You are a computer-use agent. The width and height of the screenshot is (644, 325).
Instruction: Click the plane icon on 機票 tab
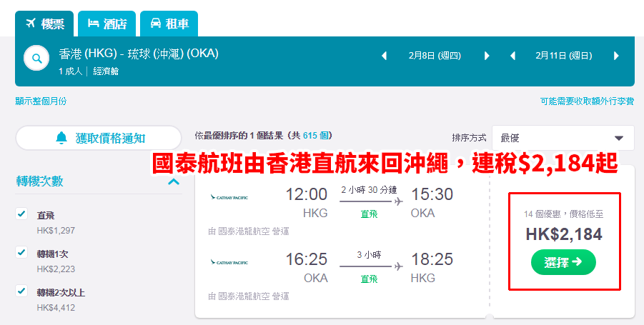pos(31,24)
